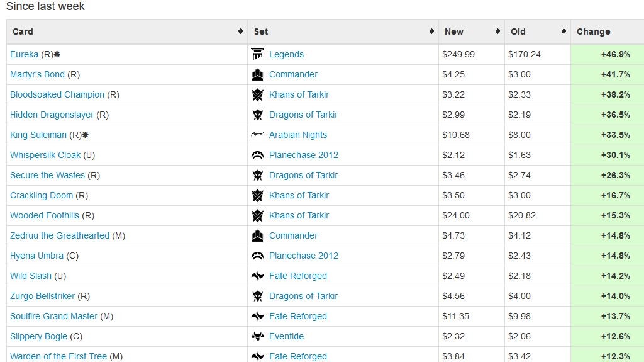Click the Eventide set icon
The height and width of the screenshot is (362, 644).
click(x=257, y=336)
